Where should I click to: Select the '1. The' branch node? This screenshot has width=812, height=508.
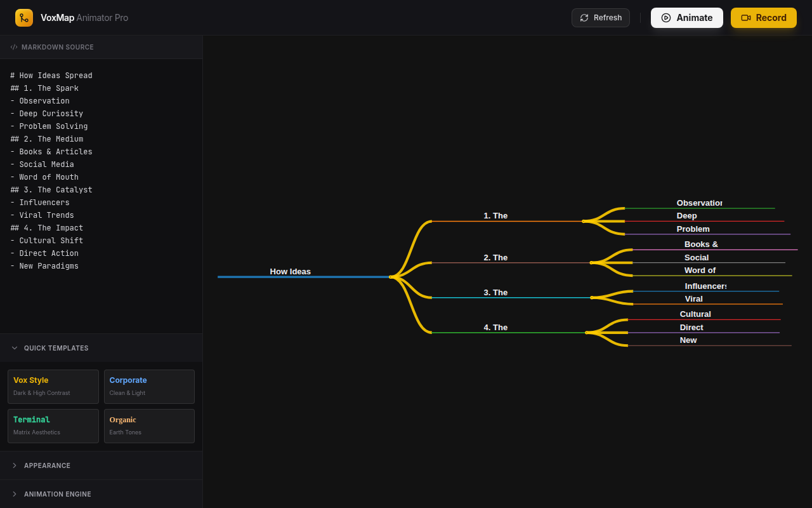pyautogui.click(x=495, y=216)
